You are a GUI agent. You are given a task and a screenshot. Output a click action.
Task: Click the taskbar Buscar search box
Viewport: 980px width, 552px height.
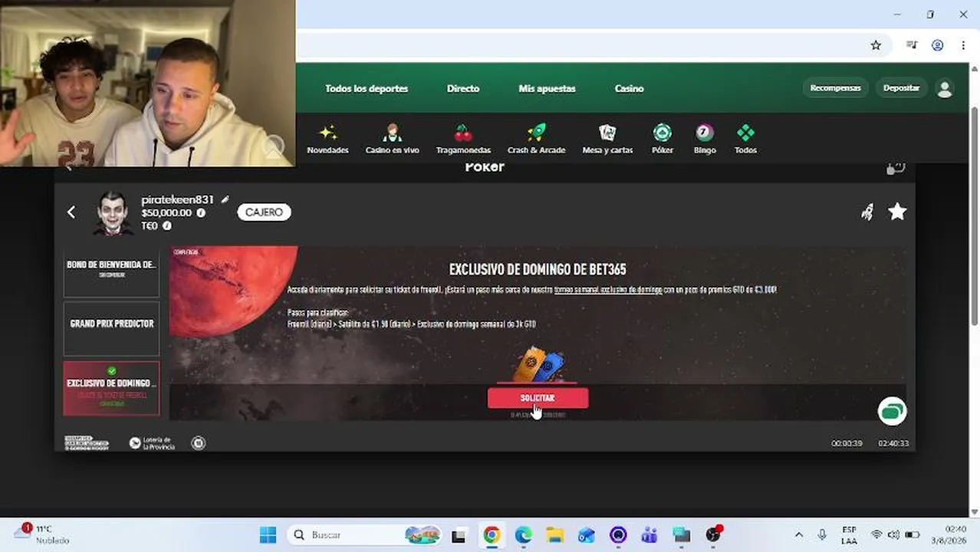[x=365, y=535]
